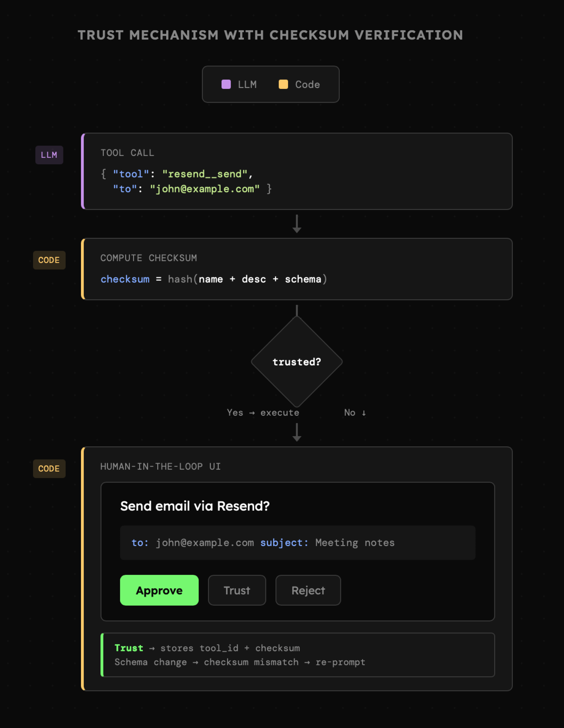Click the 'Yes → execute' branch label
Viewport: 564px width, 728px height.
(263, 413)
